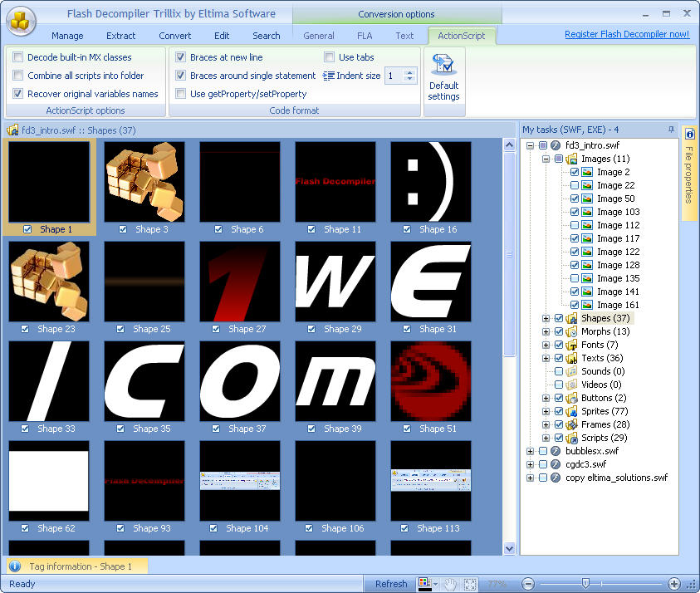This screenshot has width=700, height=593.
Task: Click the Frames folder icon
Action: coord(571,424)
